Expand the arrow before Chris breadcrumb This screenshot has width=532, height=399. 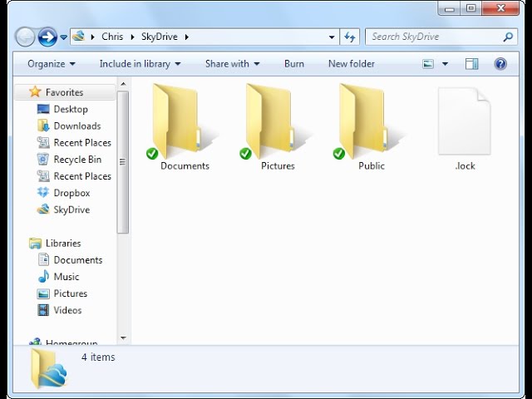click(92, 37)
